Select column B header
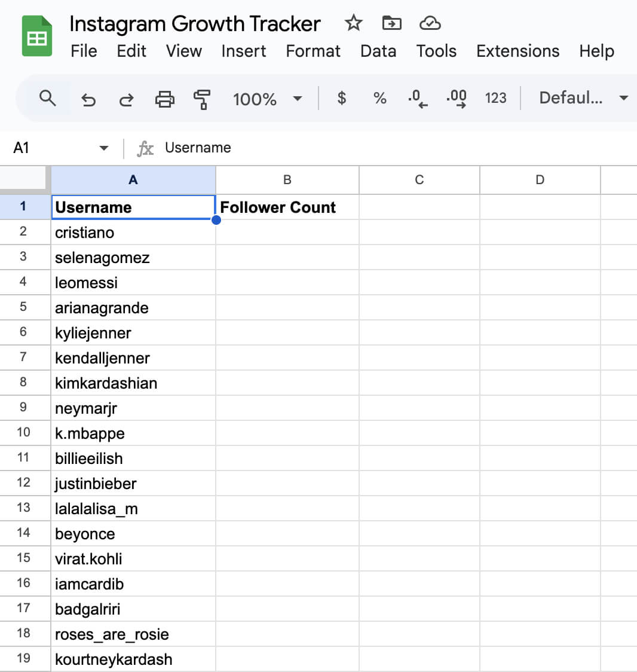Screen dimensions: 637x672 pyautogui.click(x=287, y=180)
